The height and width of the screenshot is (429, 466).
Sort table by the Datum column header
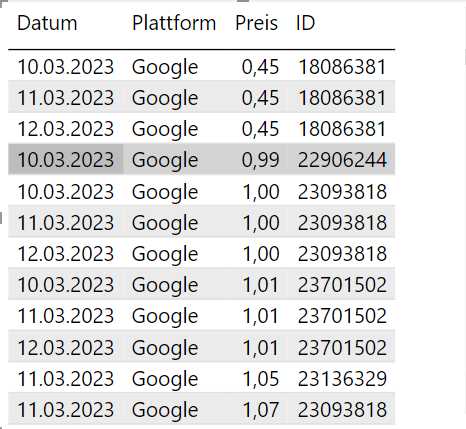[47, 23]
